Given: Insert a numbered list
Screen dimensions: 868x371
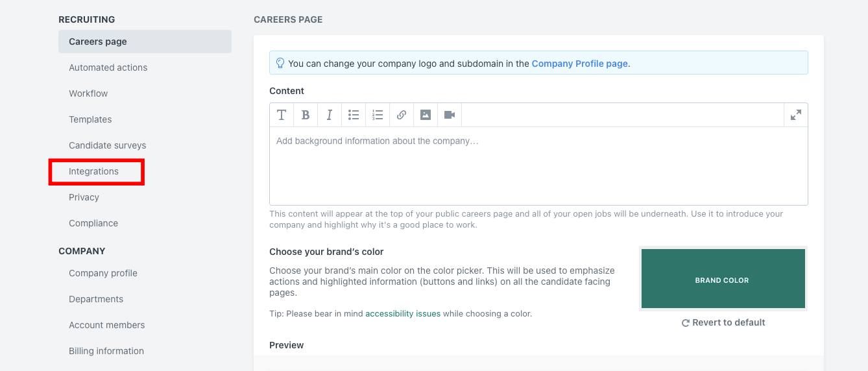Looking at the screenshot, I should (378, 115).
